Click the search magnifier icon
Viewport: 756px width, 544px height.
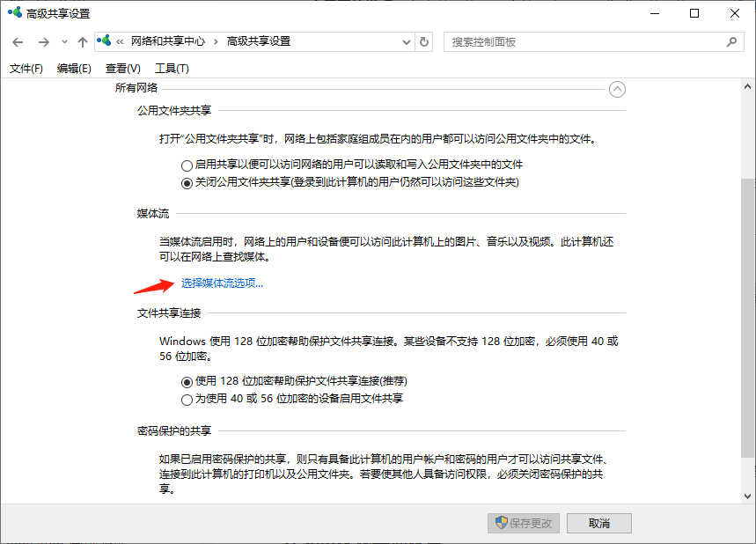[x=731, y=41]
